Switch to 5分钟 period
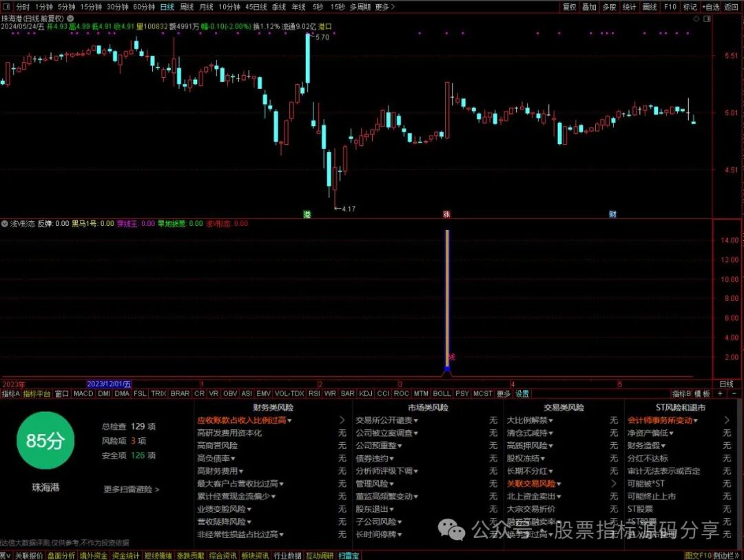Screen dimensions: 744x560 click(66, 7)
